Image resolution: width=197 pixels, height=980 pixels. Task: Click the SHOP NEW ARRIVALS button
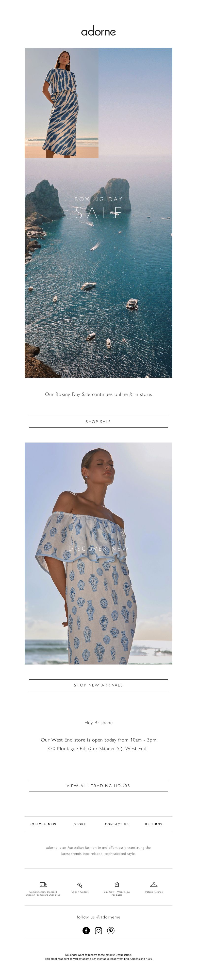(x=98, y=685)
